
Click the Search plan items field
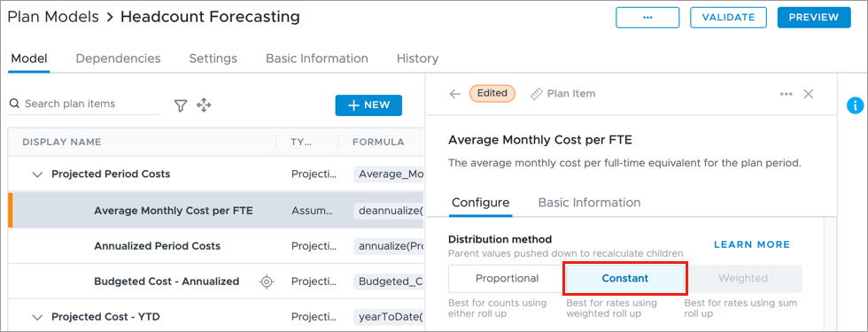(x=83, y=104)
